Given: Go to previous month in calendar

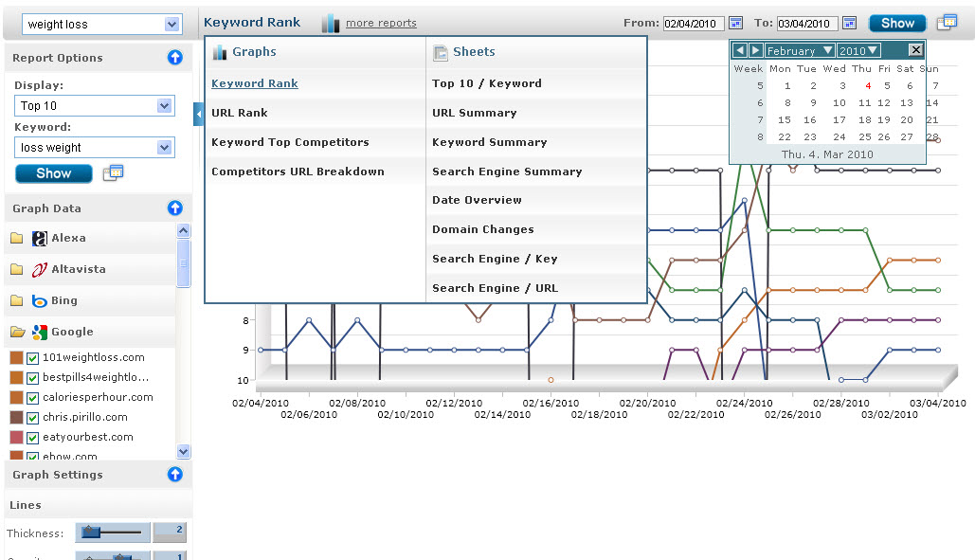Looking at the screenshot, I should click(x=740, y=50).
